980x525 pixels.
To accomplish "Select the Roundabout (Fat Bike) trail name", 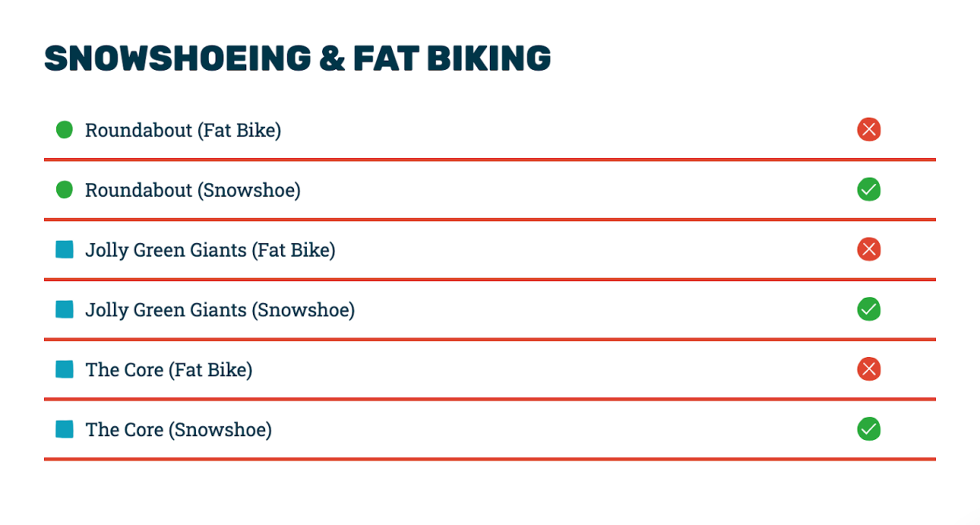I will tap(183, 131).
